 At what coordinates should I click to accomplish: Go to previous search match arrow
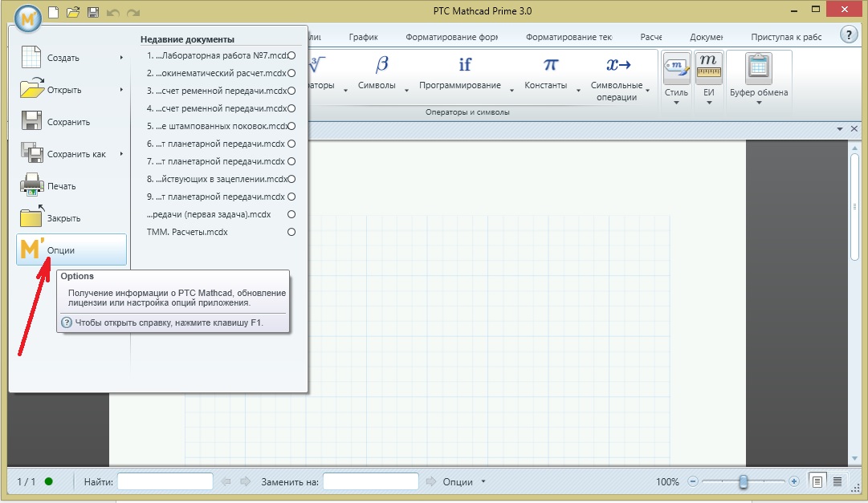click(x=226, y=481)
